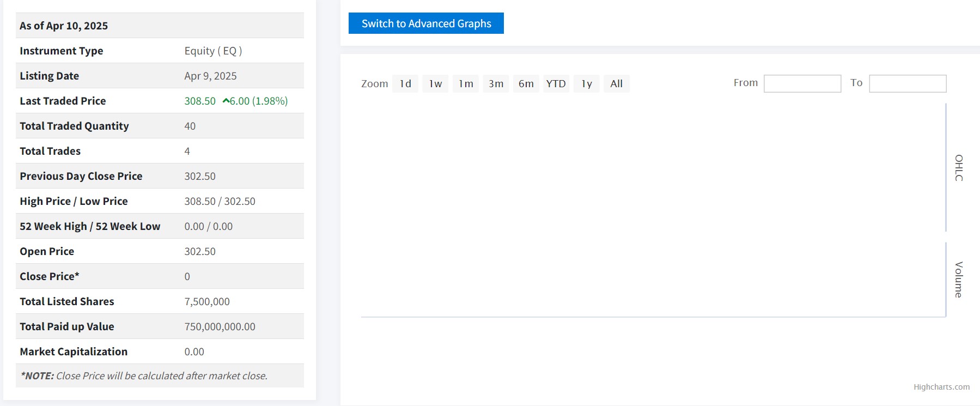Click the green upward price change arrow
The image size is (980, 406).
[226, 101]
